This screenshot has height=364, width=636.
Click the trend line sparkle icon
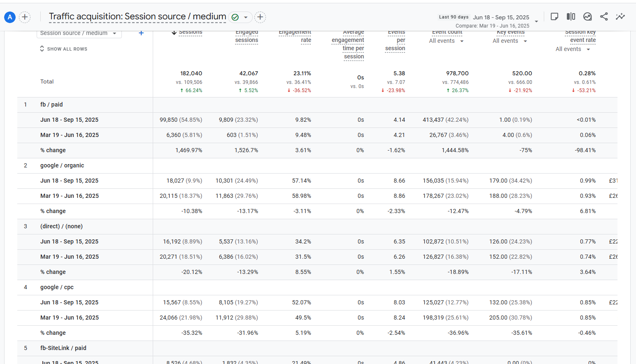(620, 16)
